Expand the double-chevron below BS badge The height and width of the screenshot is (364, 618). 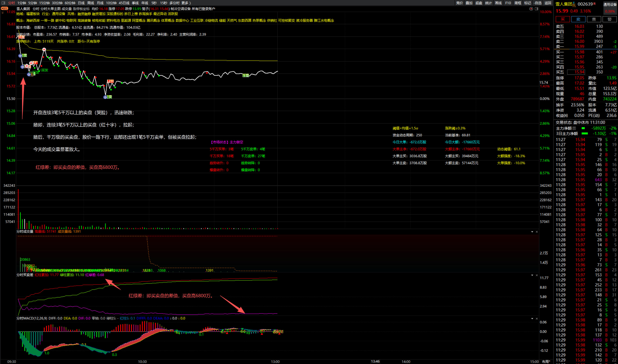[x=2, y=12]
